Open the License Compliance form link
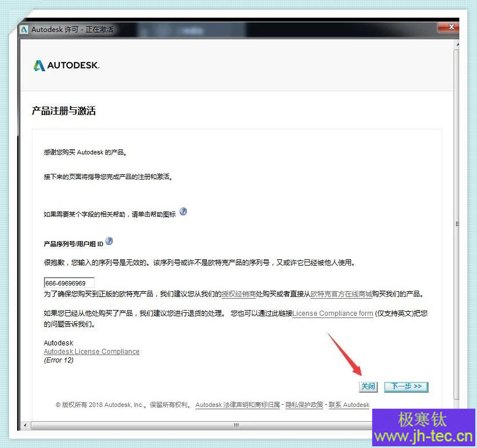The width and height of the screenshot is (477, 448). (x=333, y=313)
